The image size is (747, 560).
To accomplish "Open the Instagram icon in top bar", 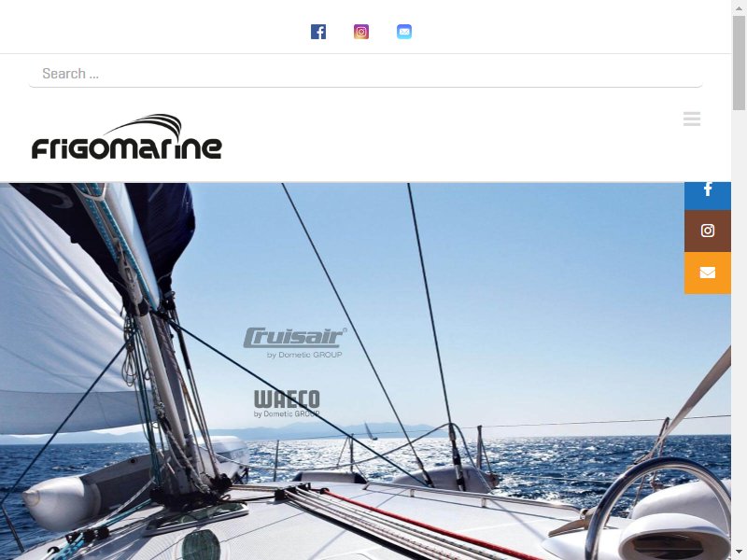I will [x=361, y=32].
